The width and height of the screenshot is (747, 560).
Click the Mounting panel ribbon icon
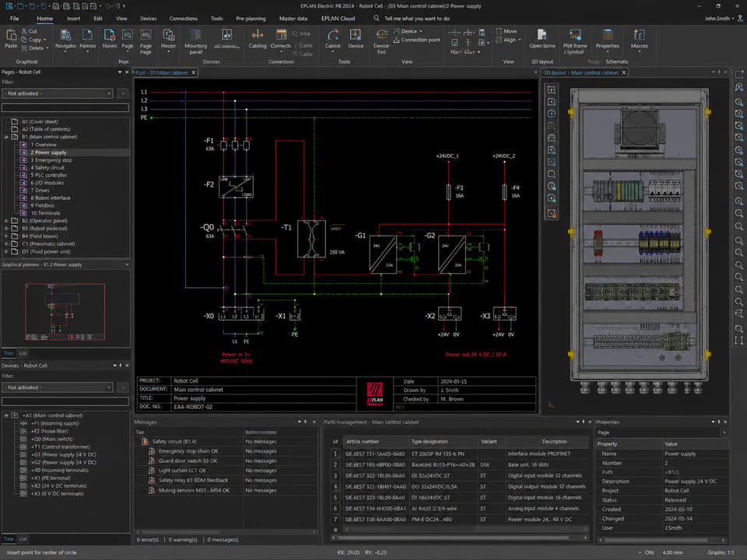196,35
